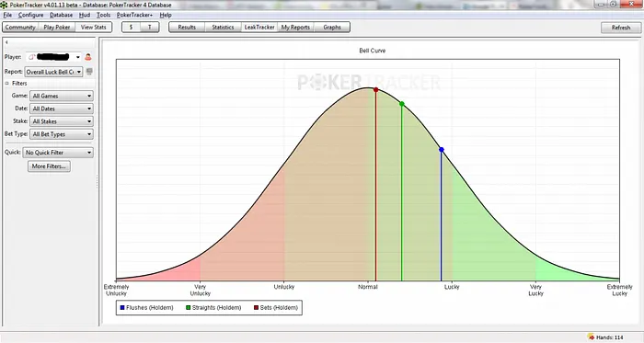The width and height of the screenshot is (644, 343).
Task: Open the Bet Type dropdown
Action: pos(62,134)
